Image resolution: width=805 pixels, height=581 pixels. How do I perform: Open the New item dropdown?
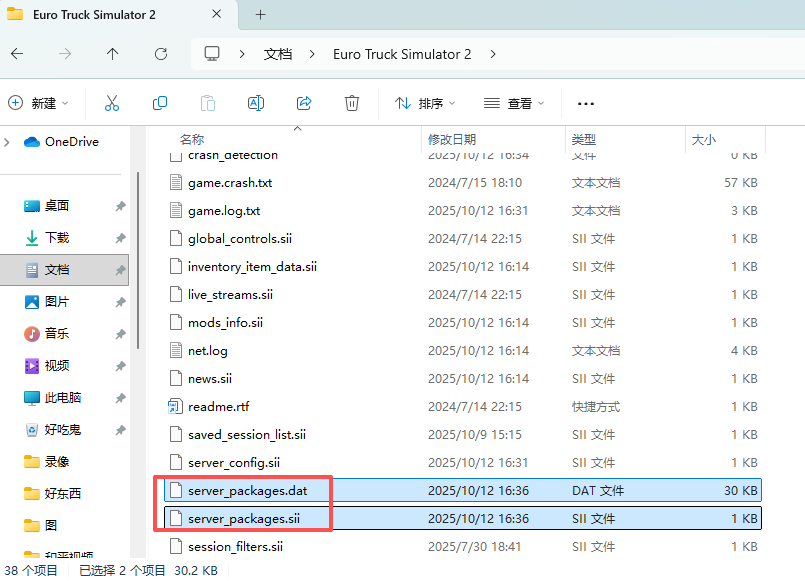(39, 103)
